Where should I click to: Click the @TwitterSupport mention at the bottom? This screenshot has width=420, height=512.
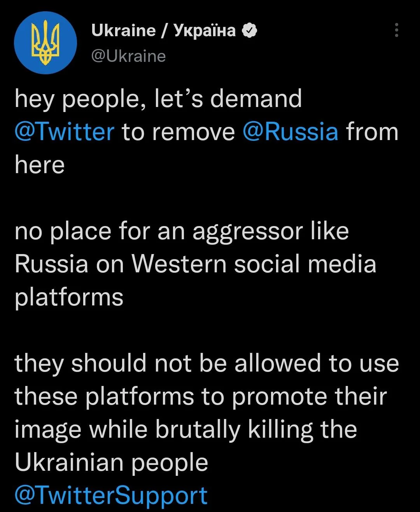coord(110,495)
